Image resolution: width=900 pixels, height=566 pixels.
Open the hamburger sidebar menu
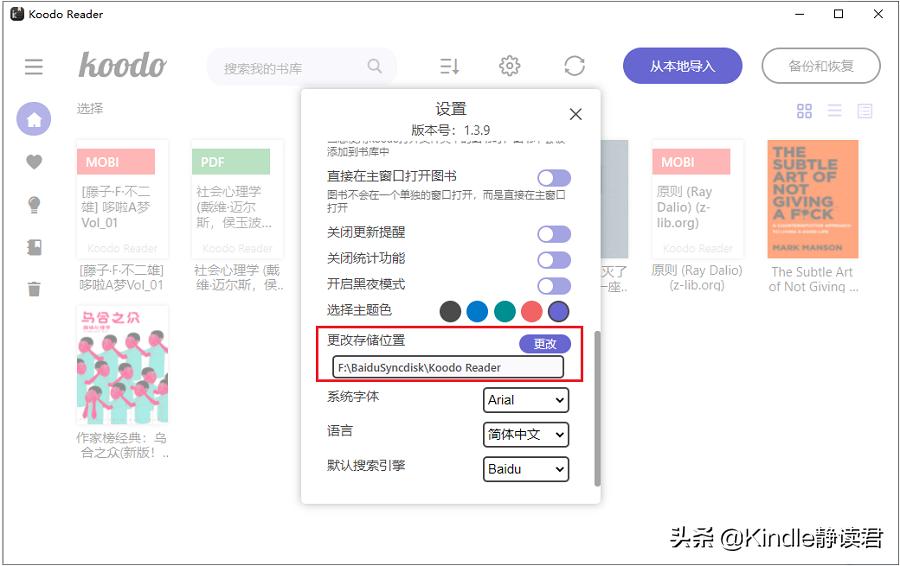[x=34, y=67]
